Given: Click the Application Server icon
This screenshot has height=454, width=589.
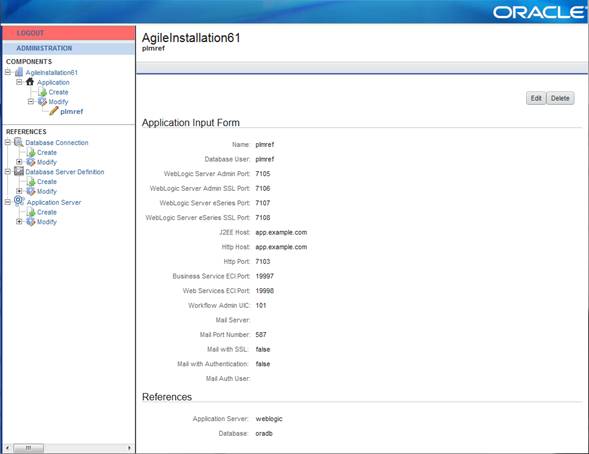Looking at the screenshot, I should [x=19, y=201].
